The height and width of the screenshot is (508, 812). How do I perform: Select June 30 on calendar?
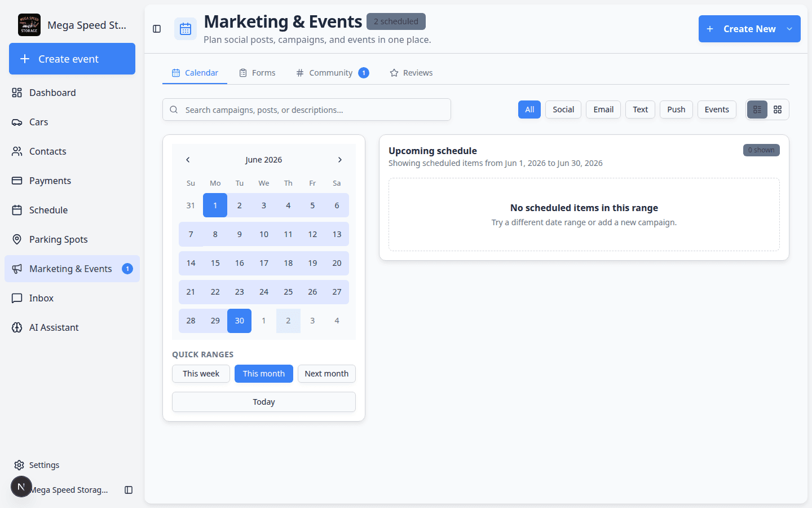[x=239, y=321]
